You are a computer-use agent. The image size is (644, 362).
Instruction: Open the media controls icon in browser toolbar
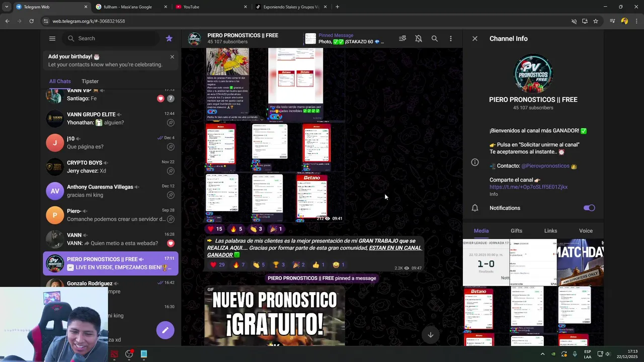click(612, 21)
